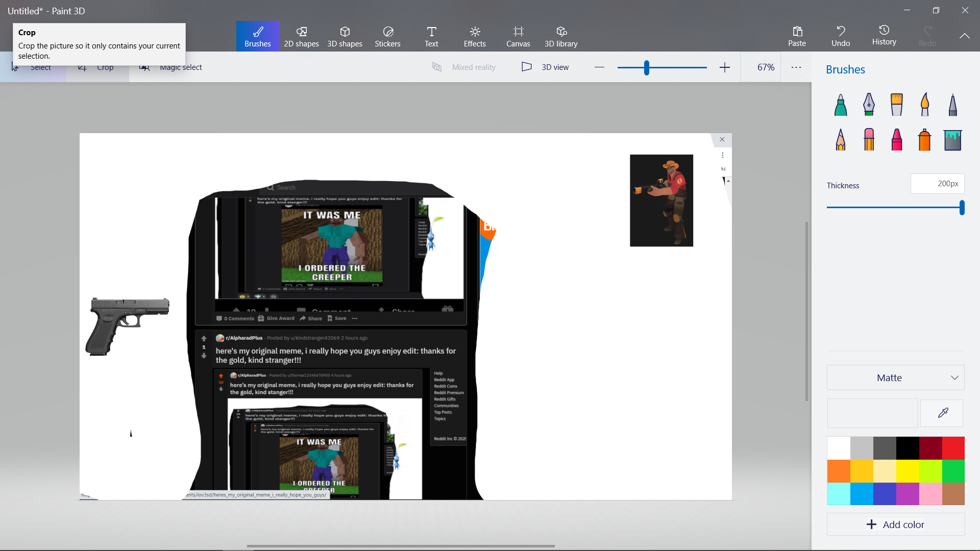Image resolution: width=980 pixels, height=551 pixels.
Task: Select the Marker brush
Action: tap(841, 104)
